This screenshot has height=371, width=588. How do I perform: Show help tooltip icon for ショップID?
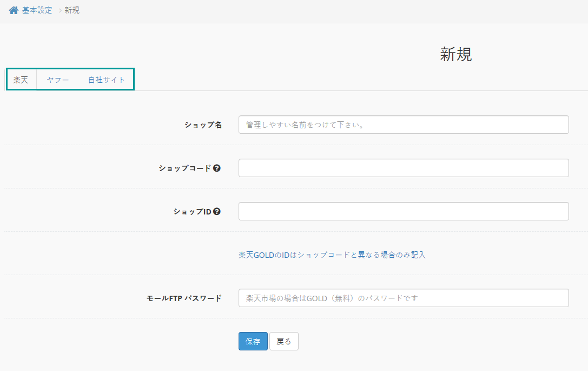click(x=217, y=211)
